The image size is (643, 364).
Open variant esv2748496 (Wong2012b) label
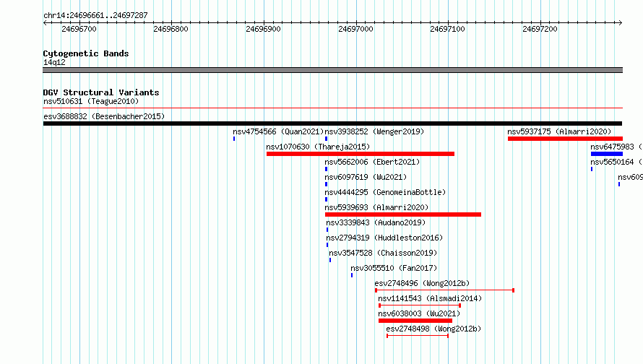coord(422,283)
